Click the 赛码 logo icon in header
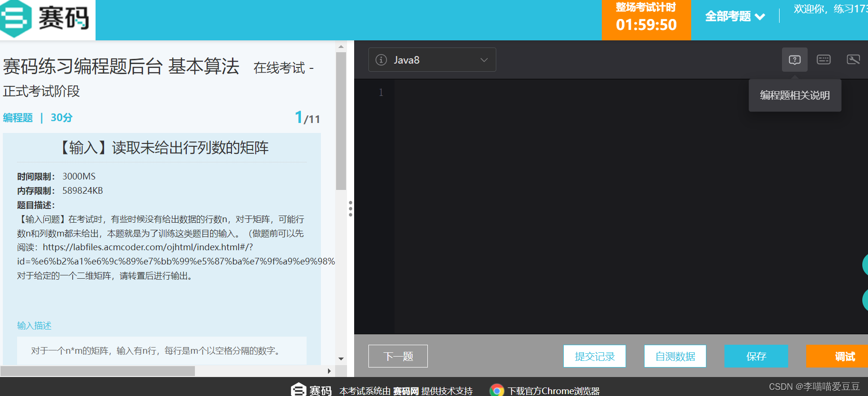The image size is (868, 396). (x=16, y=19)
